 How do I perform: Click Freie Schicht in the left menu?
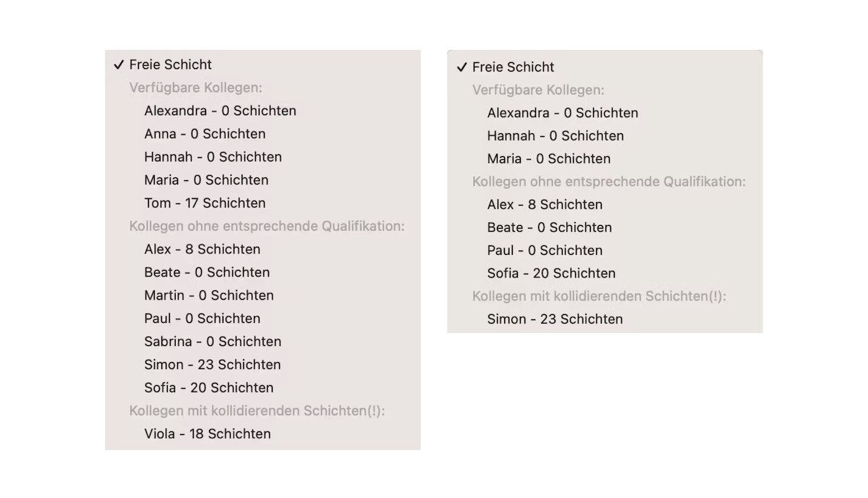coord(171,64)
